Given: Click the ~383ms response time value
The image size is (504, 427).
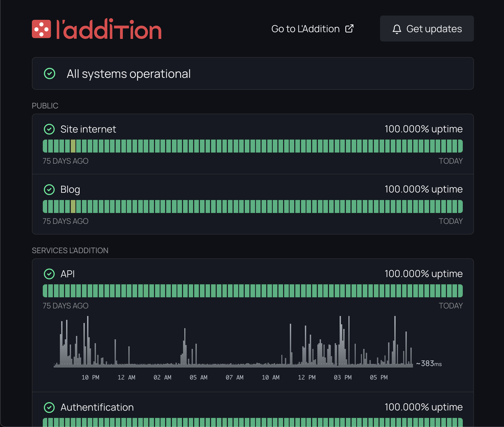Looking at the screenshot, I should tap(429, 363).
